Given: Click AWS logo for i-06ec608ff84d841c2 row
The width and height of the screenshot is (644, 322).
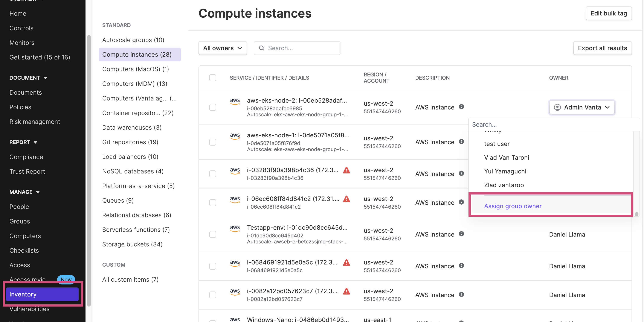Looking at the screenshot, I should pyautogui.click(x=235, y=199).
